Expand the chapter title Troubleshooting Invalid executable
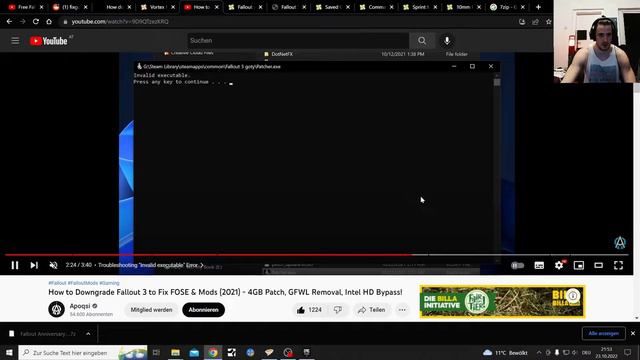The height and width of the screenshot is (360, 640). click(151, 265)
